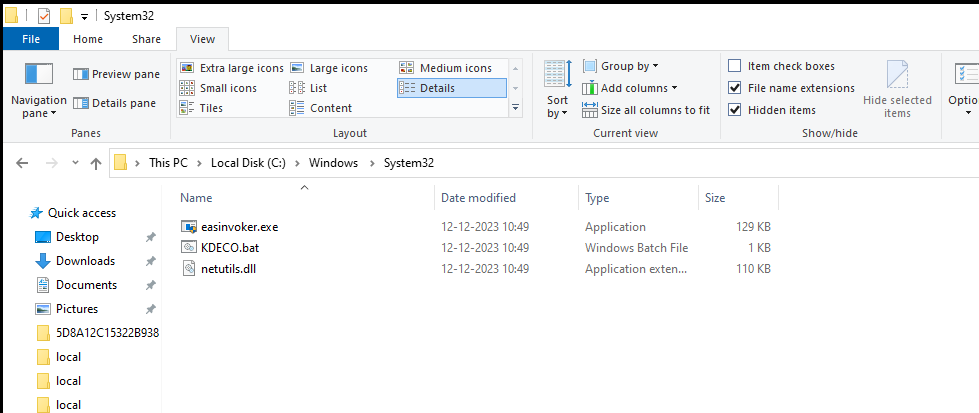
Task: Click the KDECO.bat file name
Action: point(230,248)
